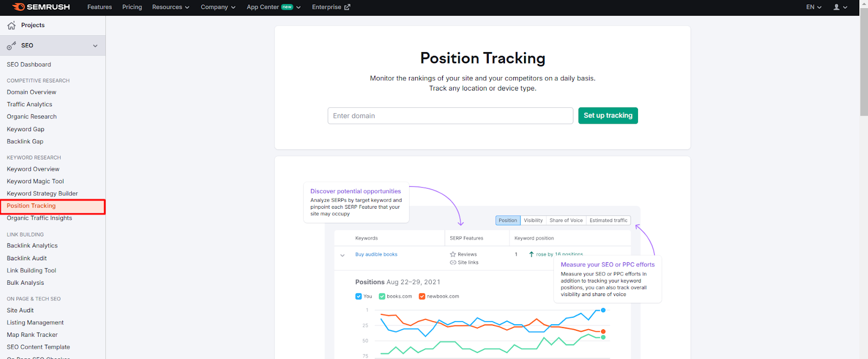Open Backlink Audit
The height and width of the screenshot is (359, 868).
(x=27, y=258)
